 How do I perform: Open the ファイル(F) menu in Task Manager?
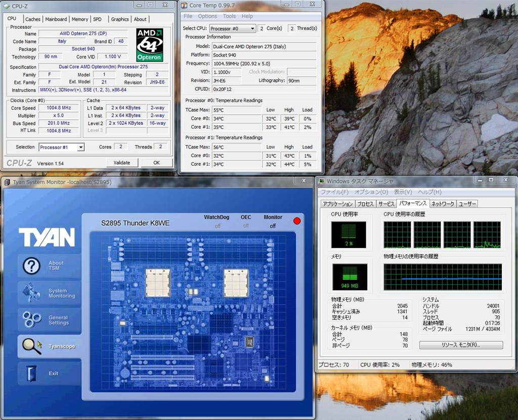[334, 192]
